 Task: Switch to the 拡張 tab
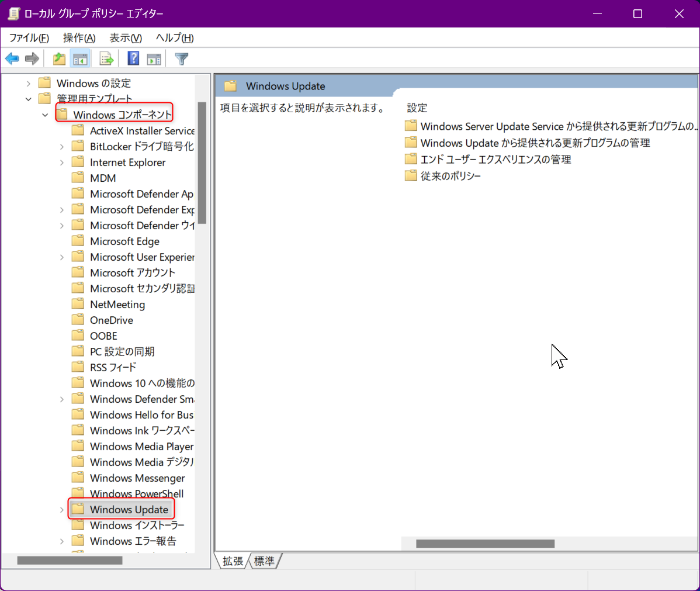pos(233,561)
